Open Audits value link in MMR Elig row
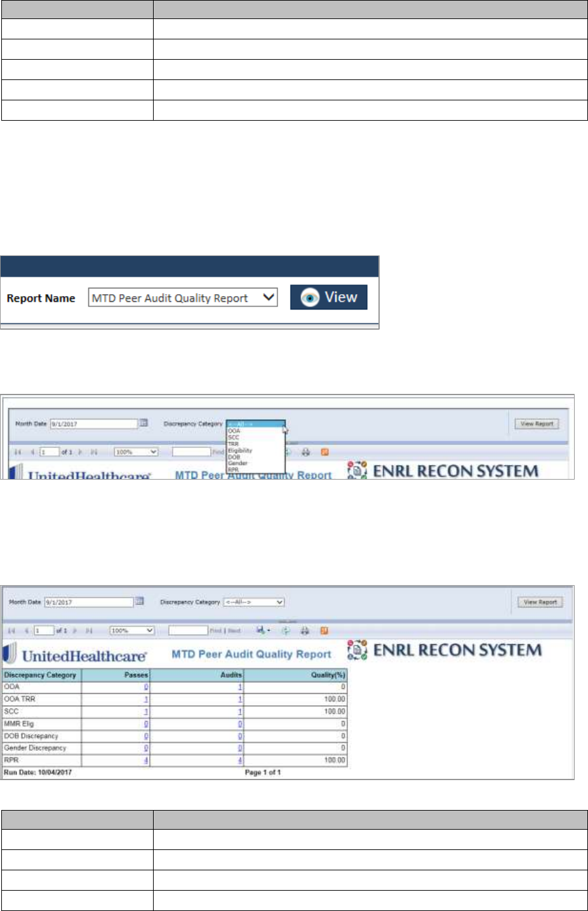 pyautogui.click(x=240, y=724)
